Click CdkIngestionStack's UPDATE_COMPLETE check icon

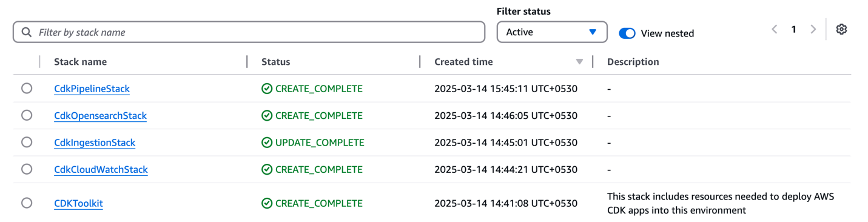tap(267, 143)
